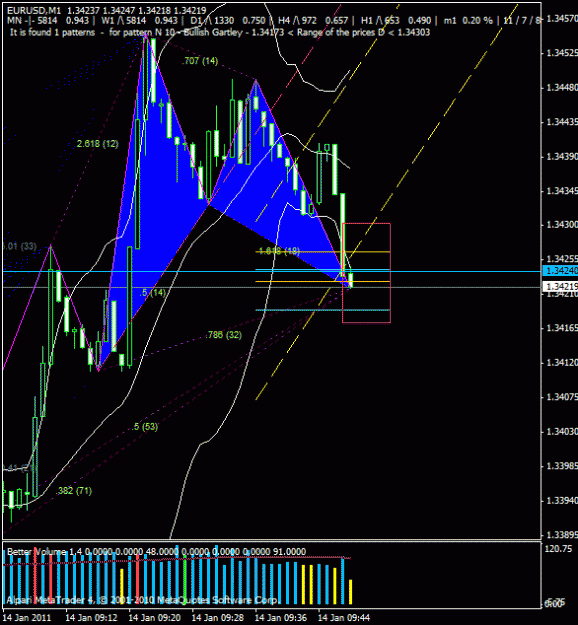Image resolution: width=578 pixels, height=625 pixels.
Task: Click the 14 Jan 09:12 time label
Action: [91, 618]
